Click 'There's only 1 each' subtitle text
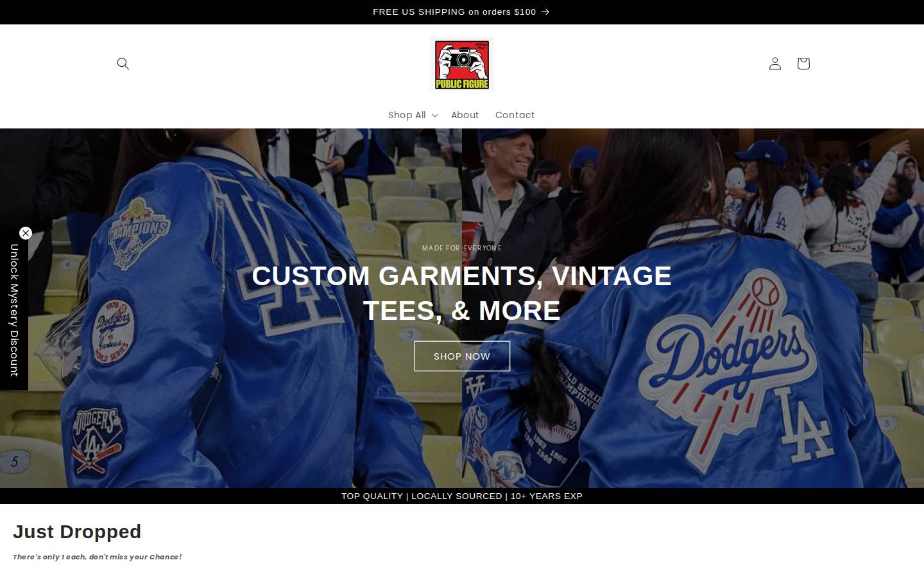 (x=98, y=557)
